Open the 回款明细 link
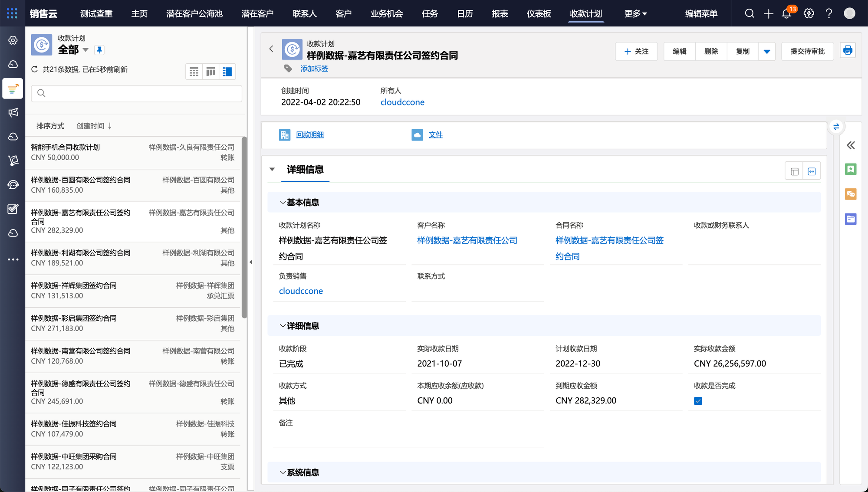The height and width of the screenshot is (492, 868). [309, 135]
